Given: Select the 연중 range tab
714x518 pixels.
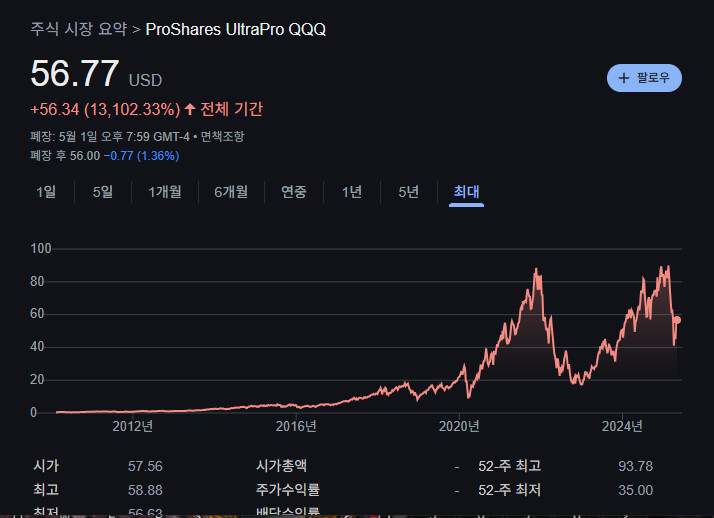Looking at the screenshot, I should click(294, 192).
